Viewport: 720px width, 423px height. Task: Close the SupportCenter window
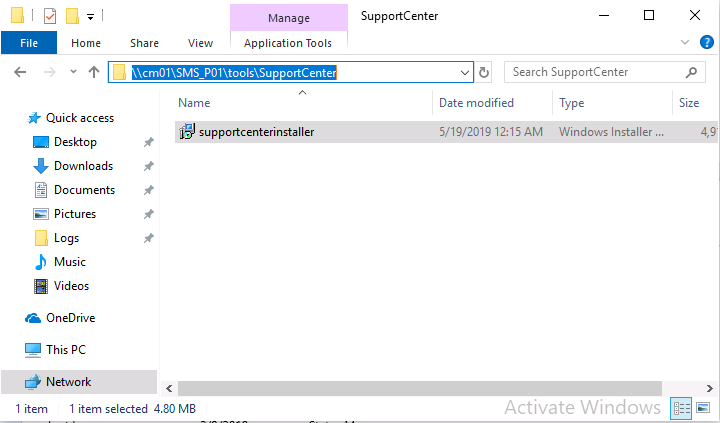[695, 16]
